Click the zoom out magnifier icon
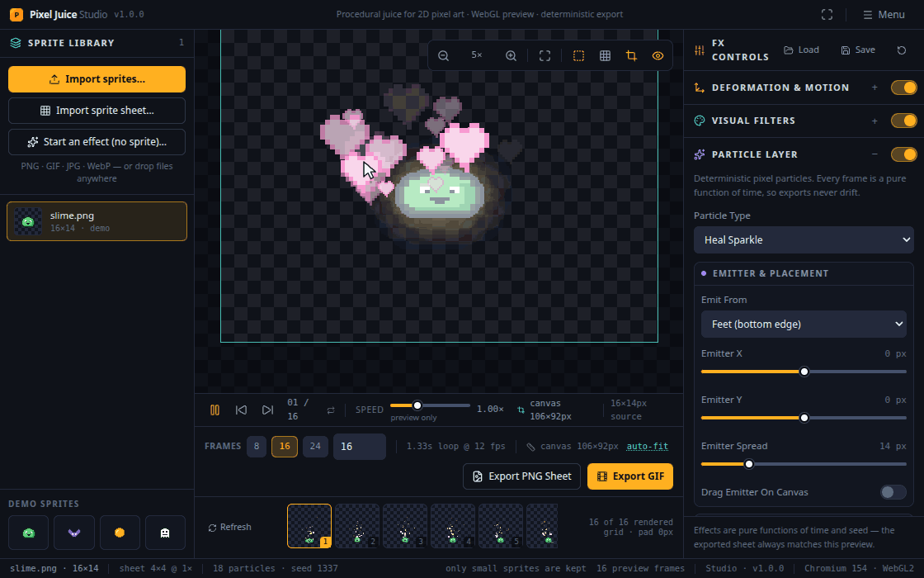The height and width of the screenshot is (578, 924). [444, 55]
